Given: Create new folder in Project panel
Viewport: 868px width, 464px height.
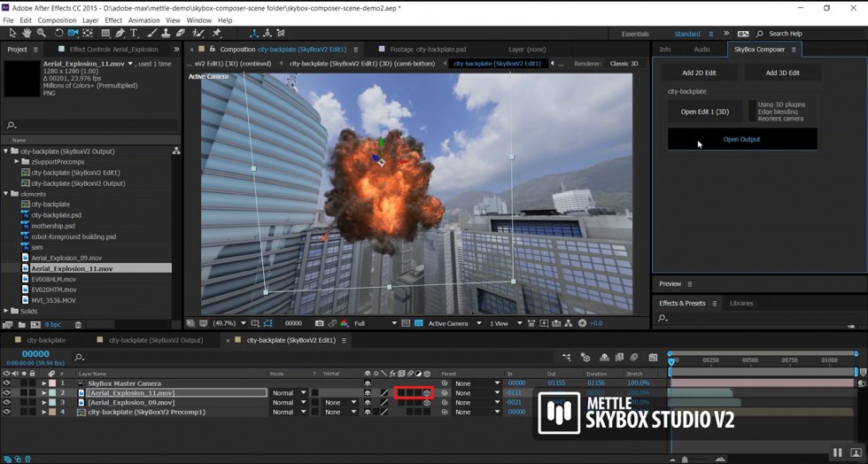Looking at the screenshot, I should point(20,325).
